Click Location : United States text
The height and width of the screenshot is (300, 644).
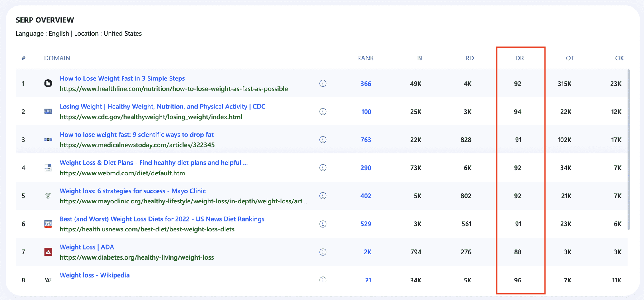tap(108, 34)
